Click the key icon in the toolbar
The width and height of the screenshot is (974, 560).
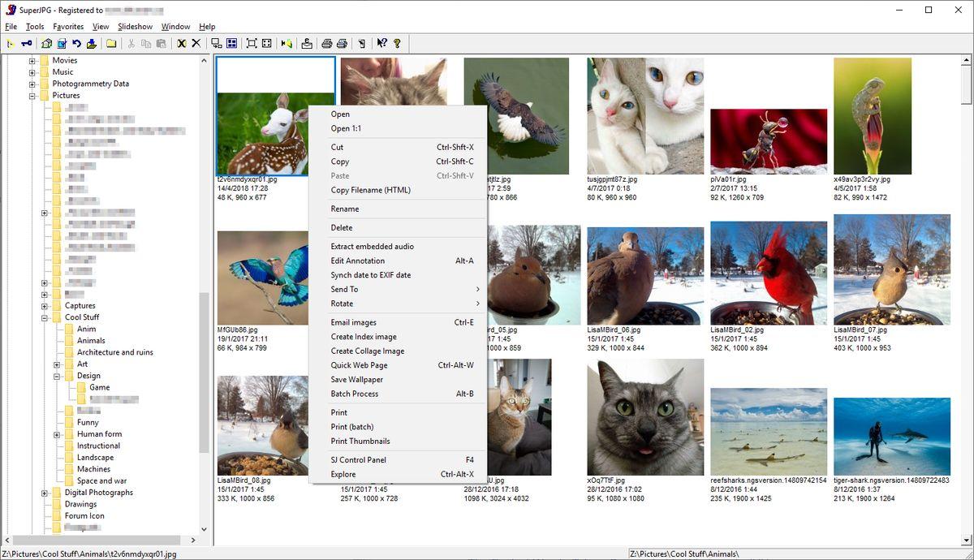pos(26,43)
